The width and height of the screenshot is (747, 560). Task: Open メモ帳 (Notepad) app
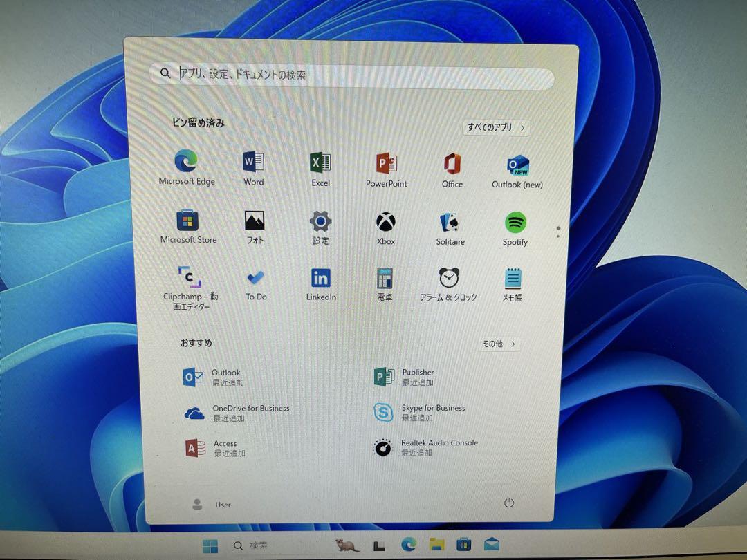coord(513,285)
